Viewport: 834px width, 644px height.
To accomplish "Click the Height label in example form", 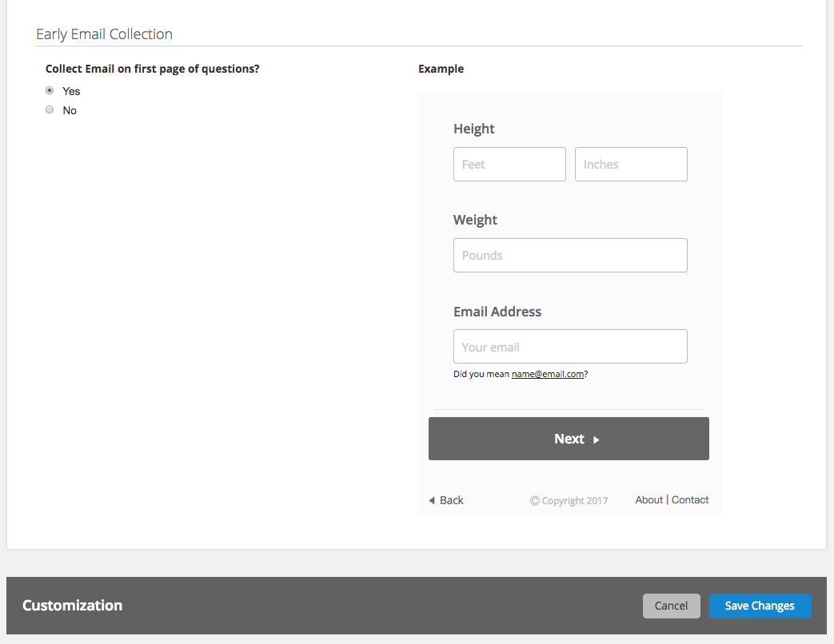I will coord(474,129).
